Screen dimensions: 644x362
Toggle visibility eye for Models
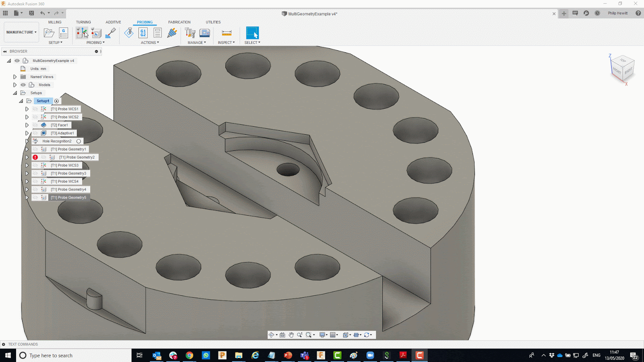[23, 85]
